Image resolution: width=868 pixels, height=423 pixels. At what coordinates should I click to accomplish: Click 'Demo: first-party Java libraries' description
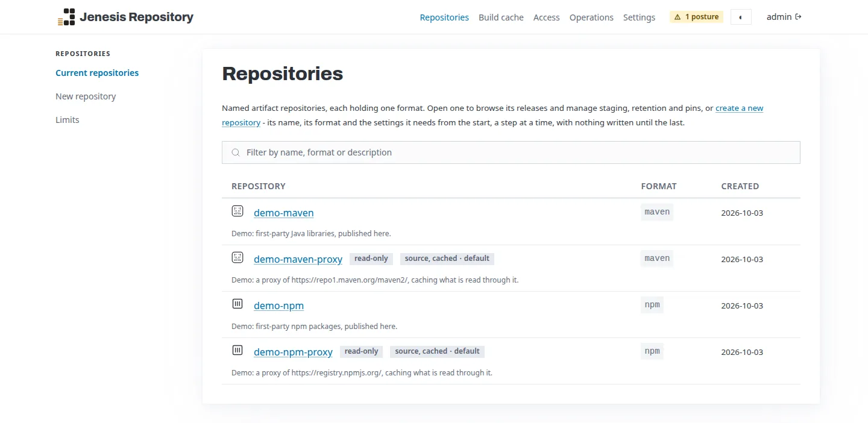311,234
